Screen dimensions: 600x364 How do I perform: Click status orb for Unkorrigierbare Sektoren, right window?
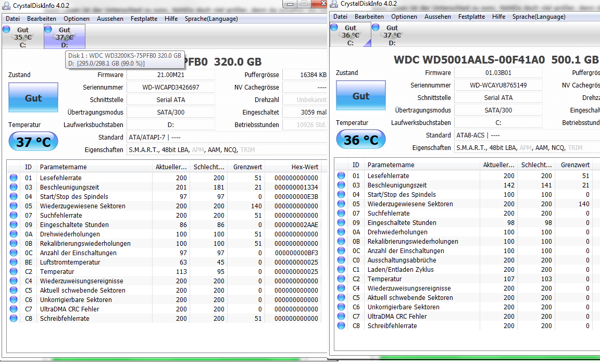[341, 307]
